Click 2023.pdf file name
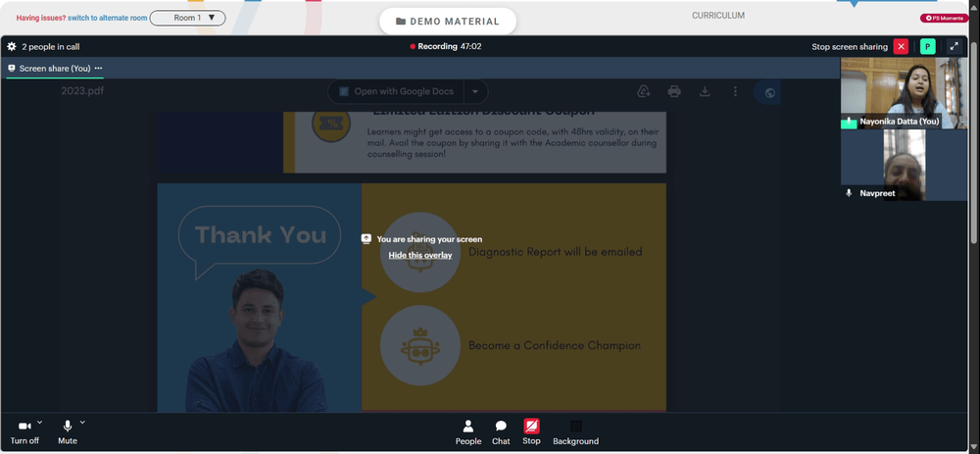980x454 pixels. pos(82,91)
